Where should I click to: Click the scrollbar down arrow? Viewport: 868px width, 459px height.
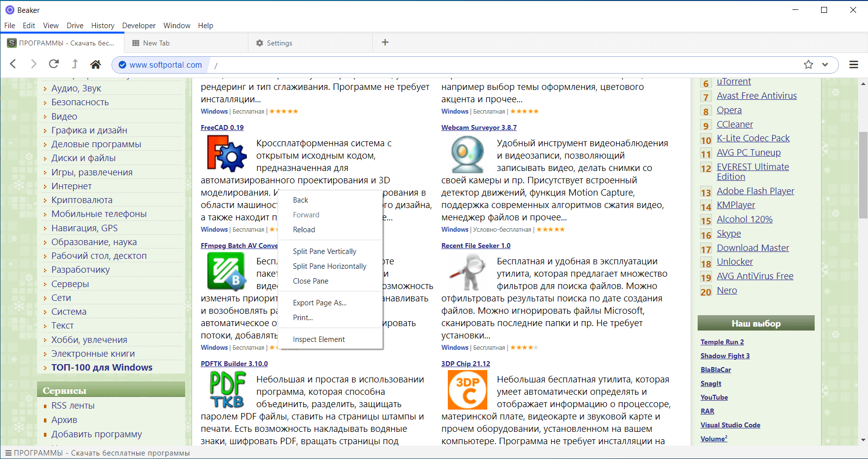tap(863, 440)
